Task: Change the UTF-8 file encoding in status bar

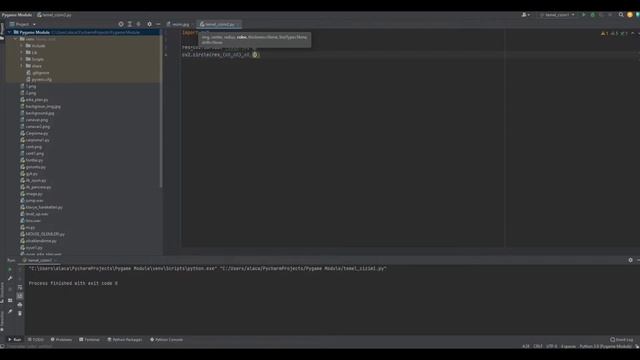Action: [x=551, y=347]
